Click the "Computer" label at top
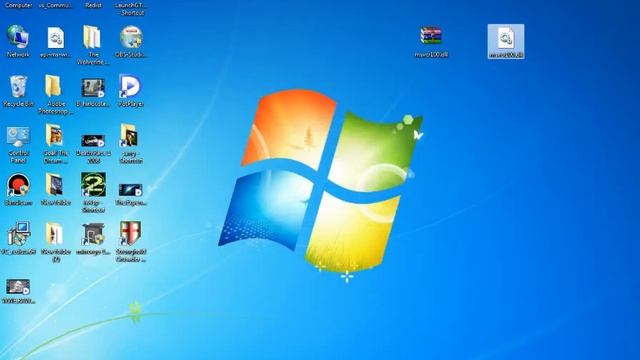Viewport: 640px width, 360px height. 18,5
